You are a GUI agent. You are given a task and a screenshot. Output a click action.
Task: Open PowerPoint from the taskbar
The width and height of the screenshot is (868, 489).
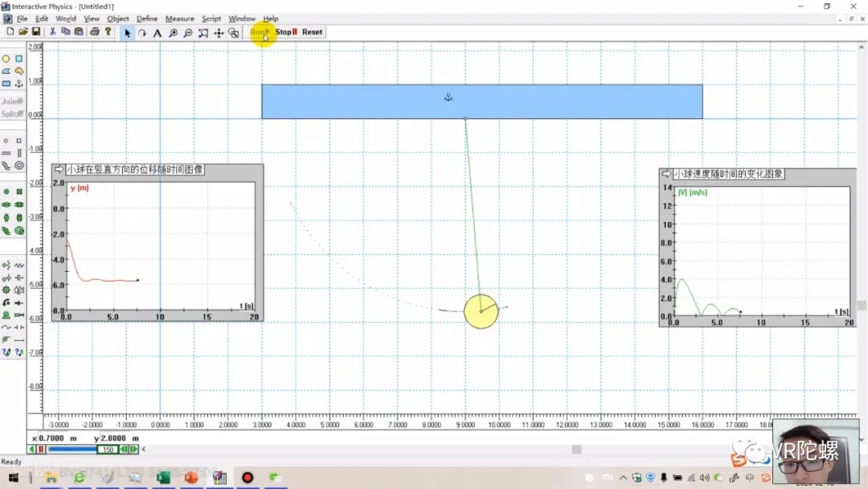(191, 478)
